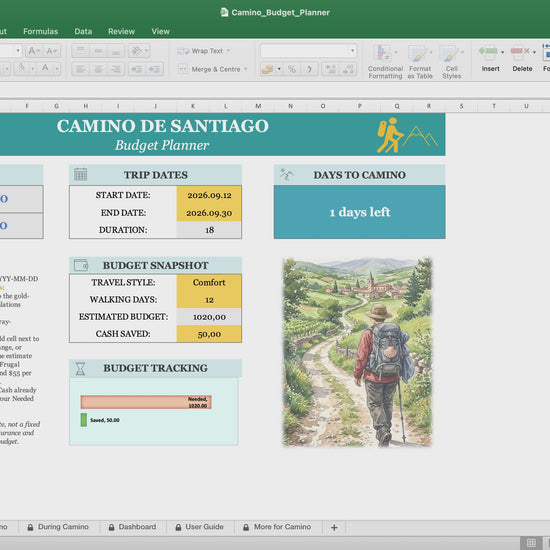The image size is (550, 550).
Task: Open the text orientation dropdown
Action: point(139,51)
